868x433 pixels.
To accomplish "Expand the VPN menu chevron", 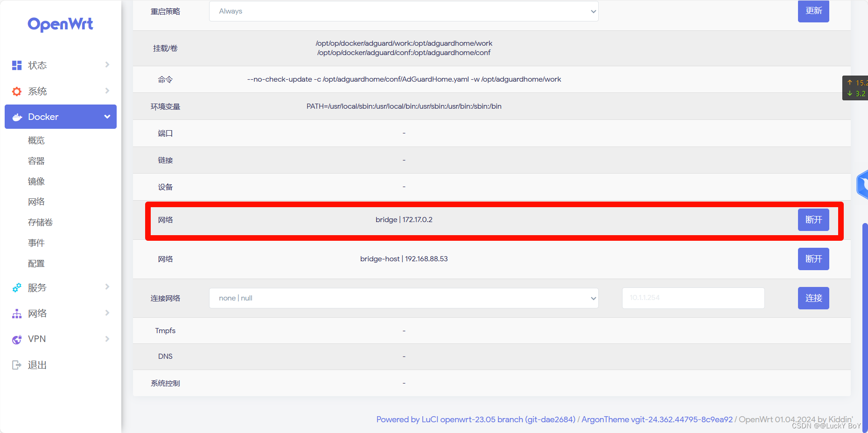I will [x=107, y=339].
